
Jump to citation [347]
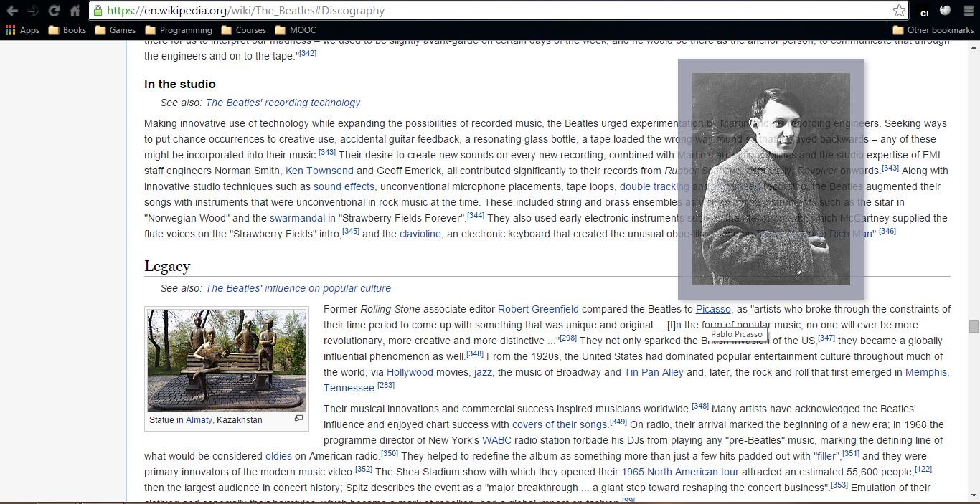(x=826, y=338)
